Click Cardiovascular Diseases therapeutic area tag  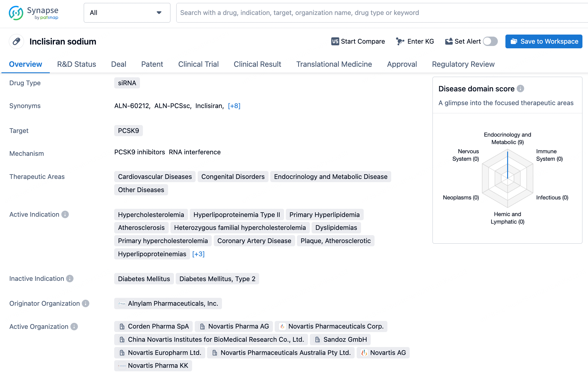(x=155, y=176)
